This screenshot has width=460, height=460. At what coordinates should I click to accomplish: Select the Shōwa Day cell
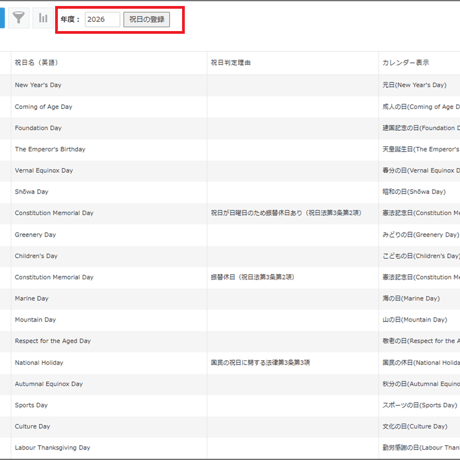tap(109, 192)
